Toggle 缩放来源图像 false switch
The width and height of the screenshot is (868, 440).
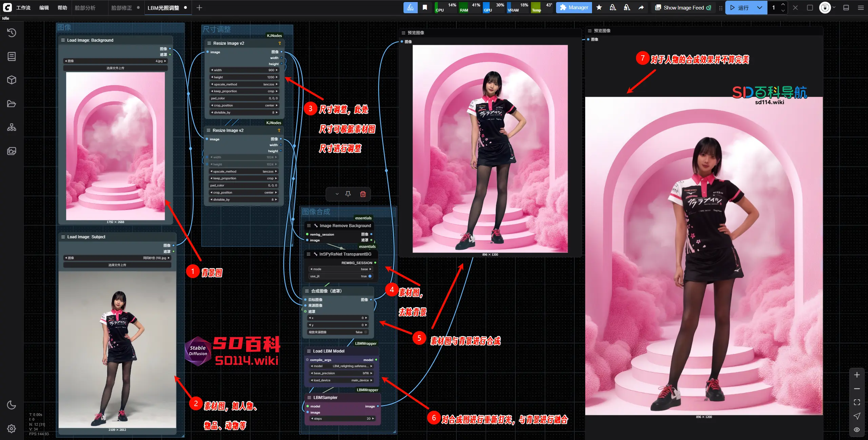366,332
